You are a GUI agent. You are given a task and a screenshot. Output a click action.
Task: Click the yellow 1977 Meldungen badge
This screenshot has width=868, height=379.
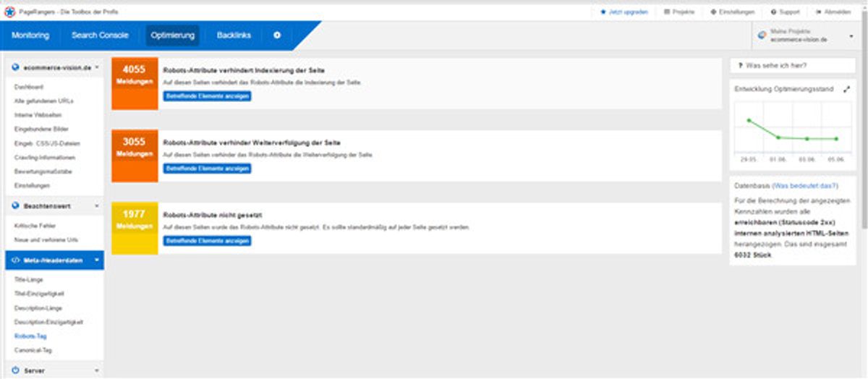tap(135, 229)
